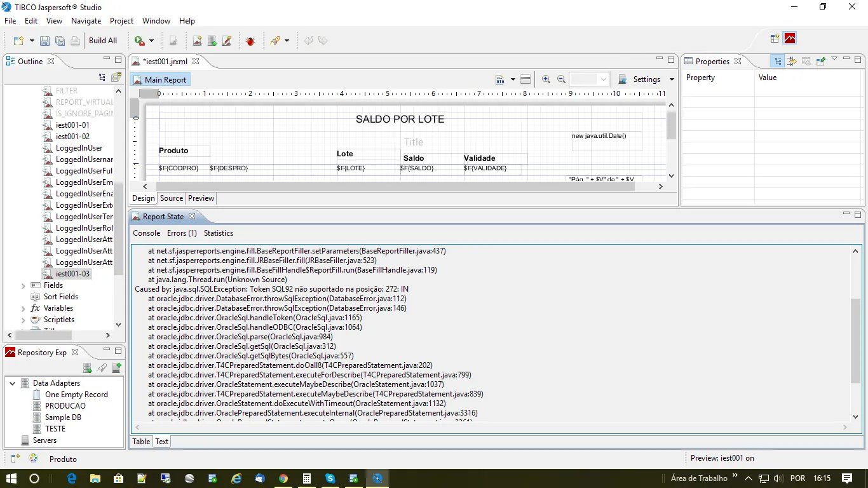The width and height of the screenshot is (868, 488).
Task: Click the Build All button
Action: (103, 41)
